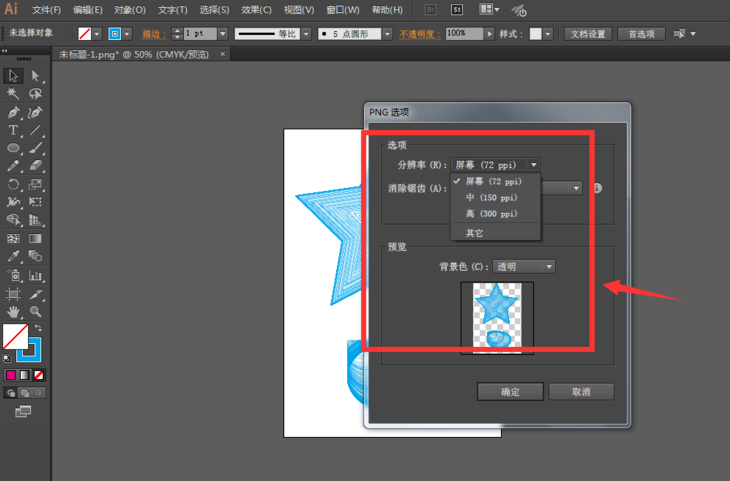Click the Fill swatch in tools panel
Screen dimensions: 730x481
[15, 336]
